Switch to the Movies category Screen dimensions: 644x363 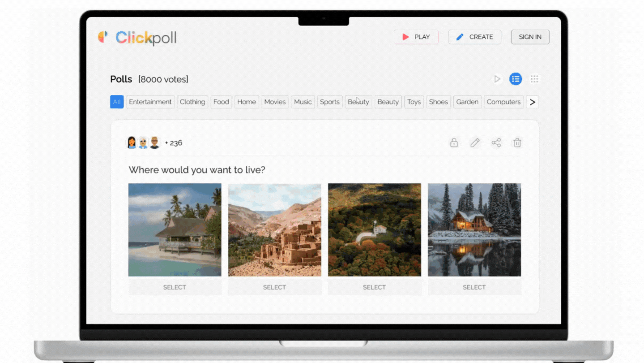[x=275, y=102]
